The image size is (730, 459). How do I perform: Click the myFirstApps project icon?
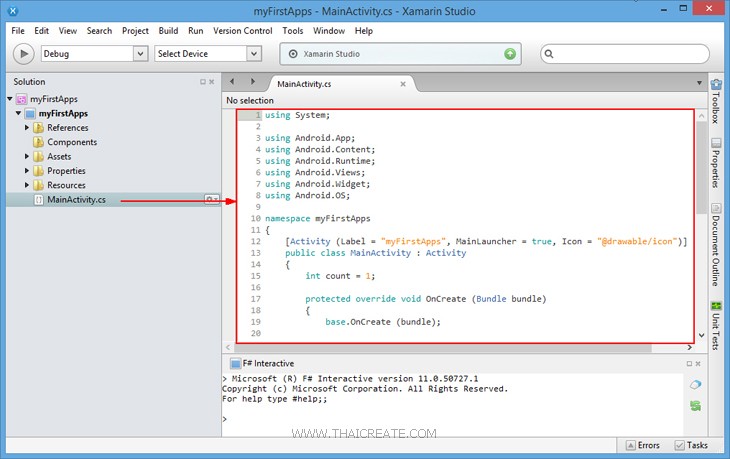click(x=30, y=114)
